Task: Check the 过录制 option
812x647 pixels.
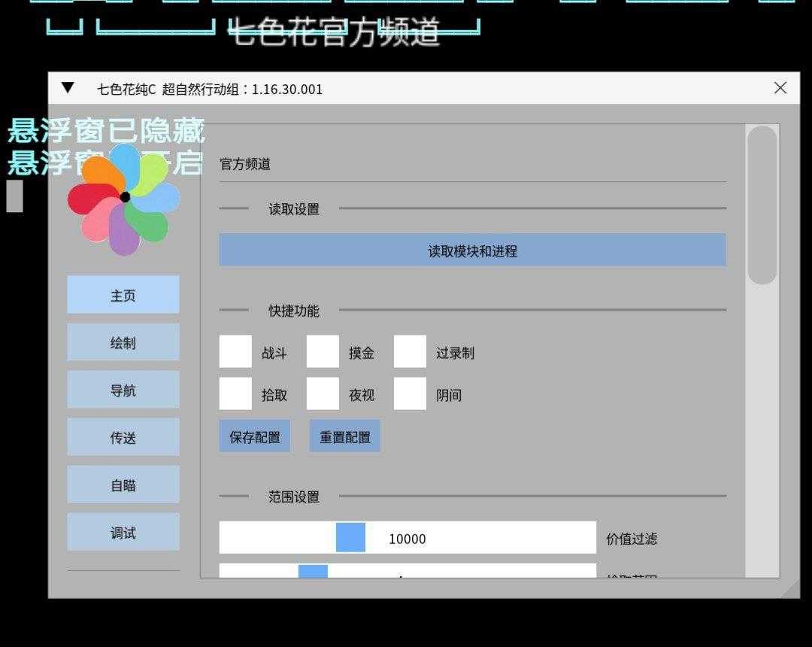Action: click(x=410, y=352)
